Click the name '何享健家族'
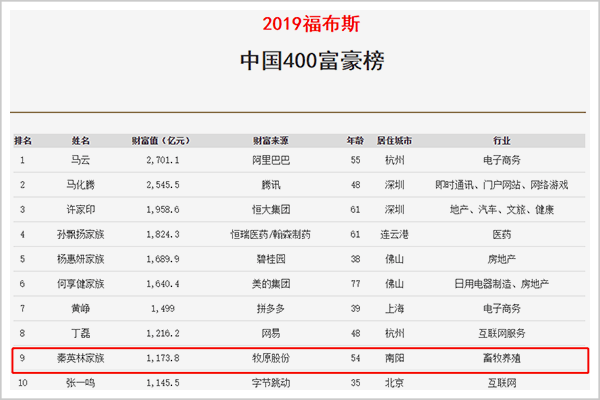 [80, 284]
